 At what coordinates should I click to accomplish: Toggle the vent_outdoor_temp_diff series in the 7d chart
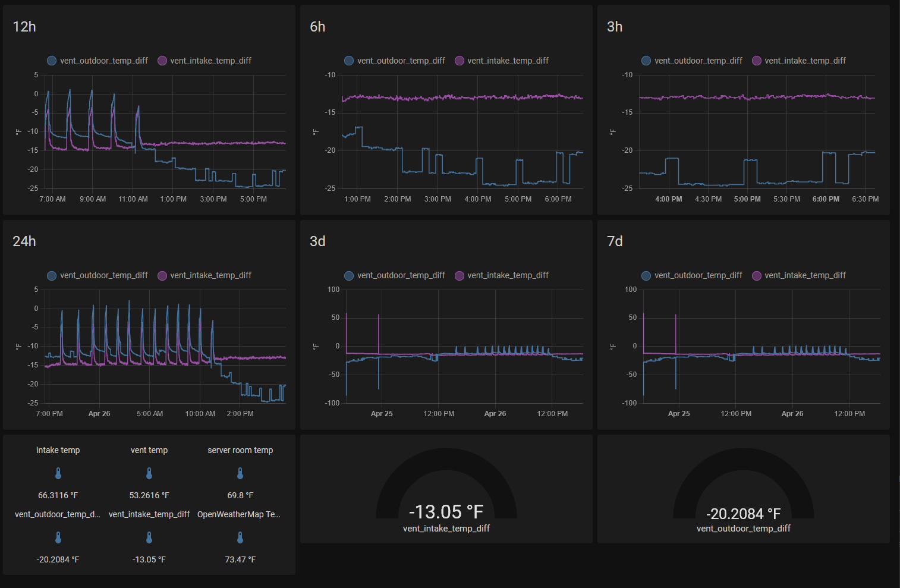tap(698, 275)
